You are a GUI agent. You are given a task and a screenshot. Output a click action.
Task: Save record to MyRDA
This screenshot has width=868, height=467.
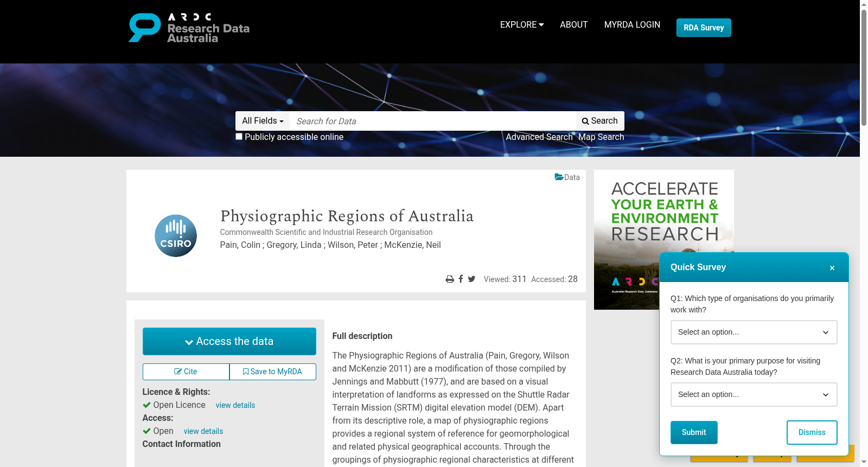[x=273, y=372]
